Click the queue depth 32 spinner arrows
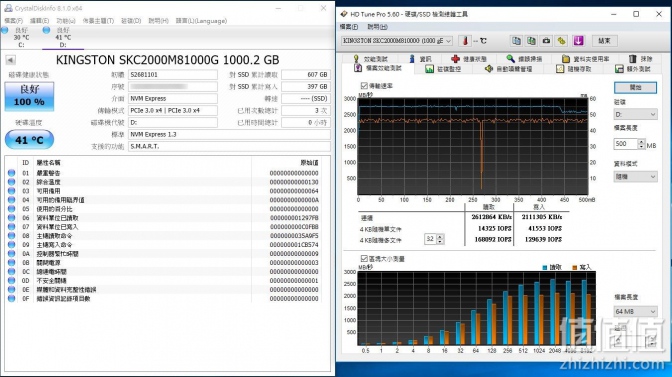Image resolution: width=672 pixels, height=377 pixels. click(x=440, y=239)
